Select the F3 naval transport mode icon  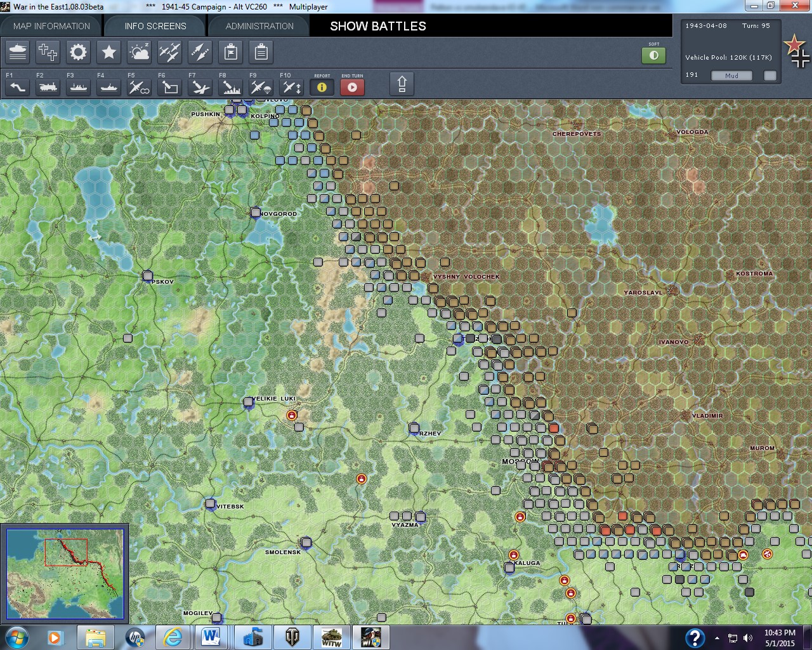tap(78, 88)
